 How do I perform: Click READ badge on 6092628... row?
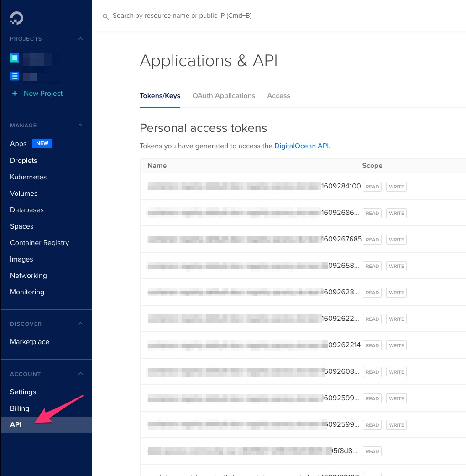point(372,293)
